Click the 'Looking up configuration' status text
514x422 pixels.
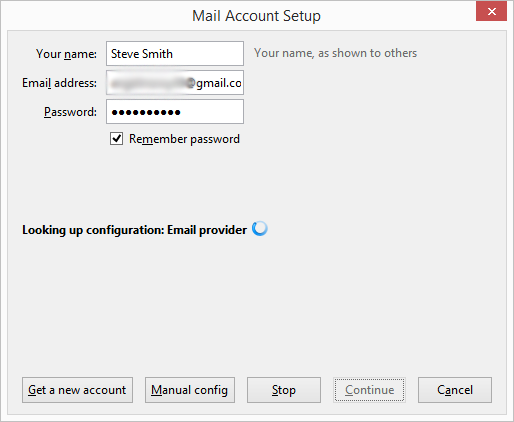click(135, 230)
